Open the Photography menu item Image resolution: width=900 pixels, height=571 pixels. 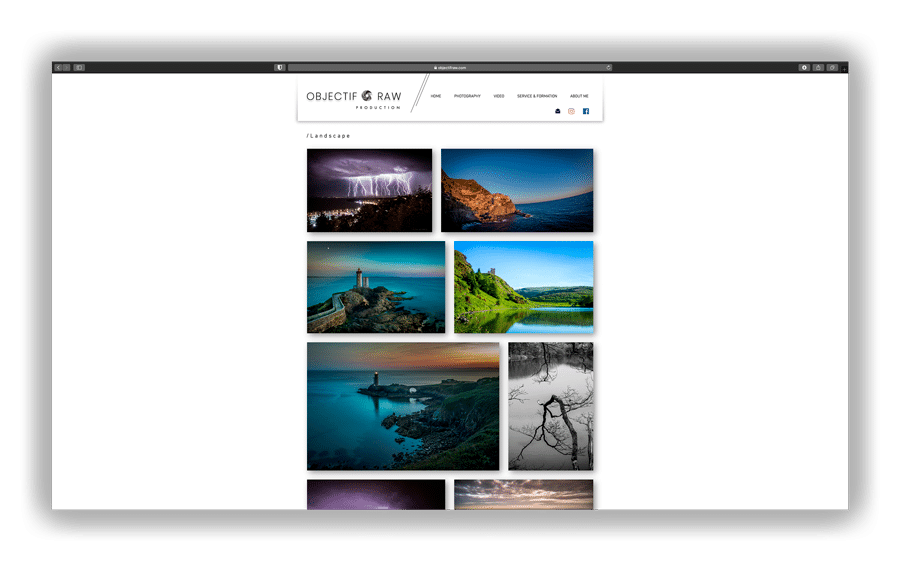pyautogui.click(x=467, y=96)
